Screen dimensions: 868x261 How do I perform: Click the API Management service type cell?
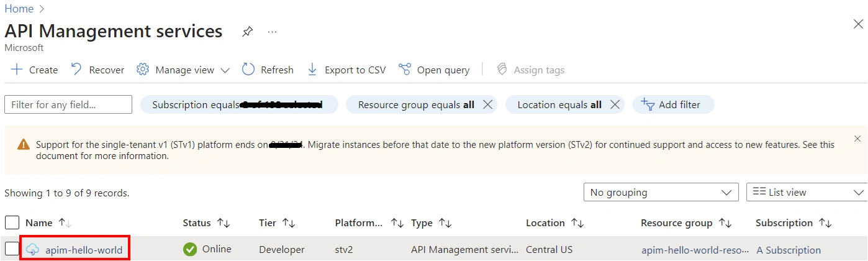(464, 250)
